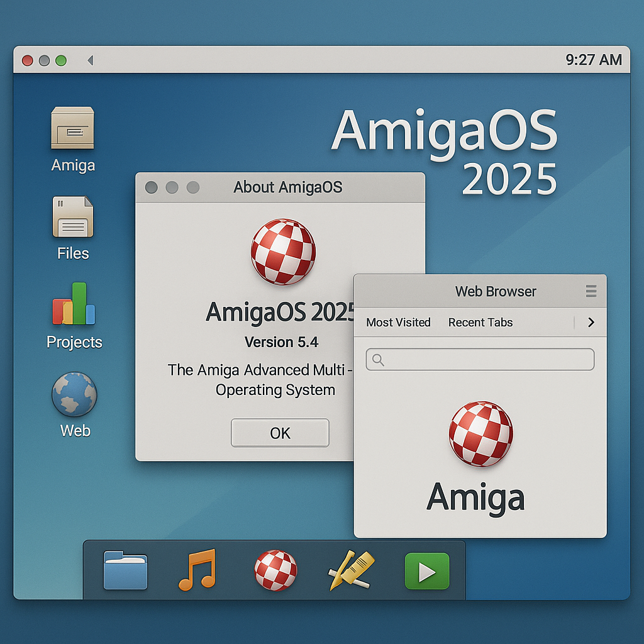Click the green zoom button in top bar
Screen dimensions: 644x644
point(61,60)
